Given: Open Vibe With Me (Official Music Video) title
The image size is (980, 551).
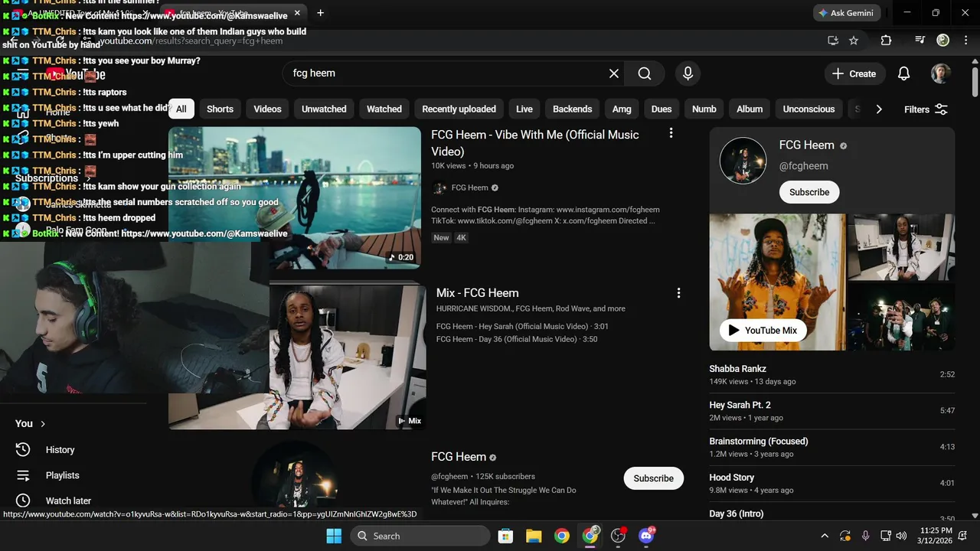Looking at the screenshot, I should (x=535, y=143).
